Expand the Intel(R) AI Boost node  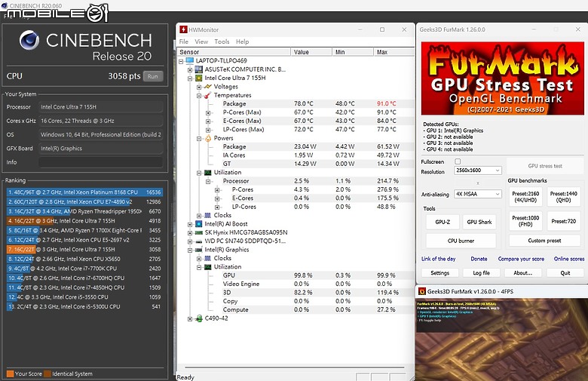(190, 224)
